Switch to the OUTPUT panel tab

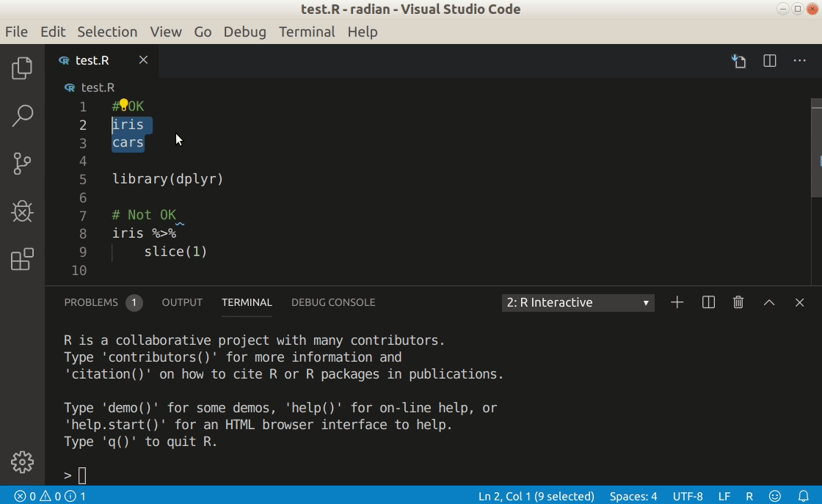pyautogui.click(x=182, y=302)
